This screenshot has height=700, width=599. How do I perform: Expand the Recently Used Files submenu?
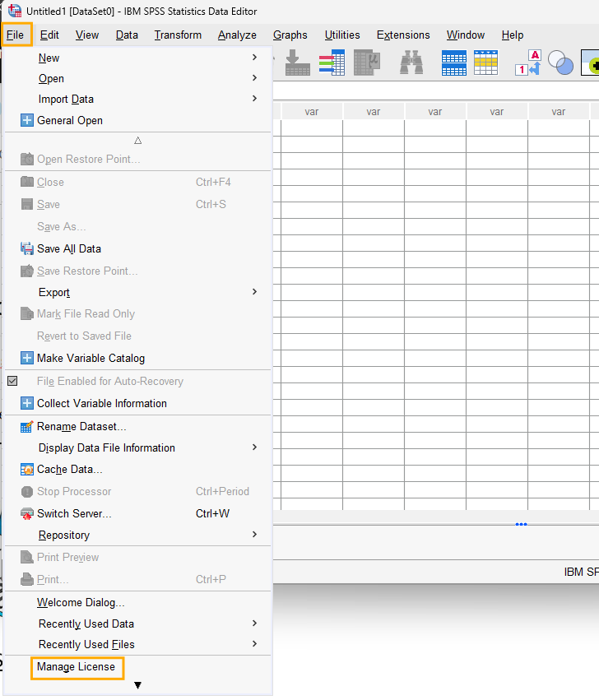pyautogui.click(x=138, y=644)
